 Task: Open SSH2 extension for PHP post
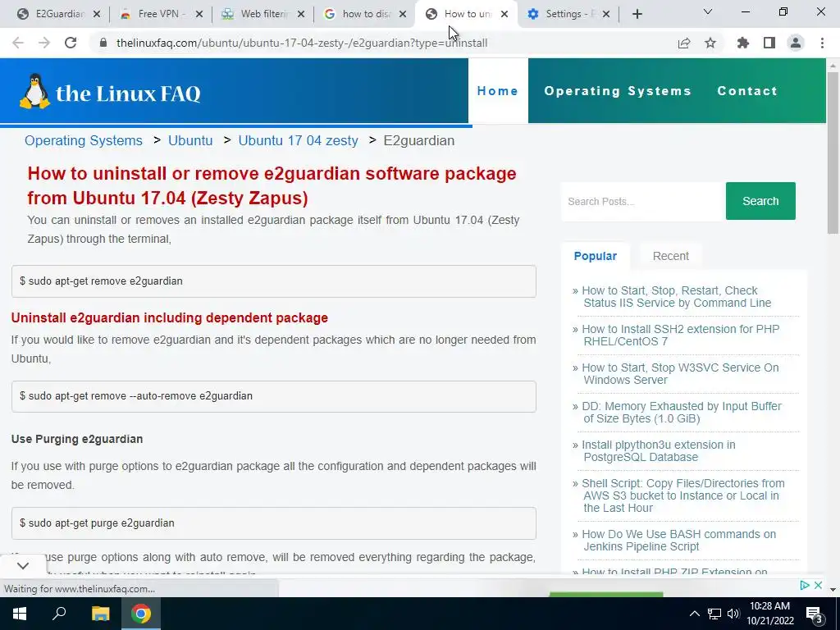click(680, 336)
